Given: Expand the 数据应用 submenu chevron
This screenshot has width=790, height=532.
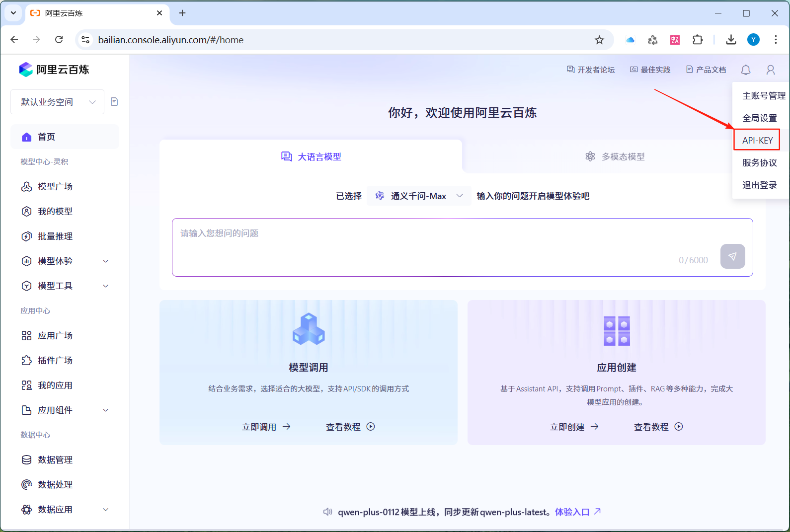Looking at the screenshot, I should tap(105, 510).
